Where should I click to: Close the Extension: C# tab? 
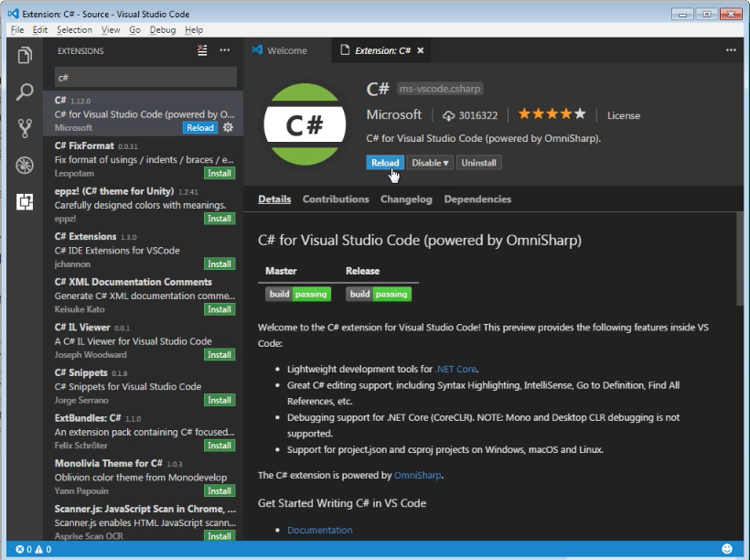tap(421, 50)
